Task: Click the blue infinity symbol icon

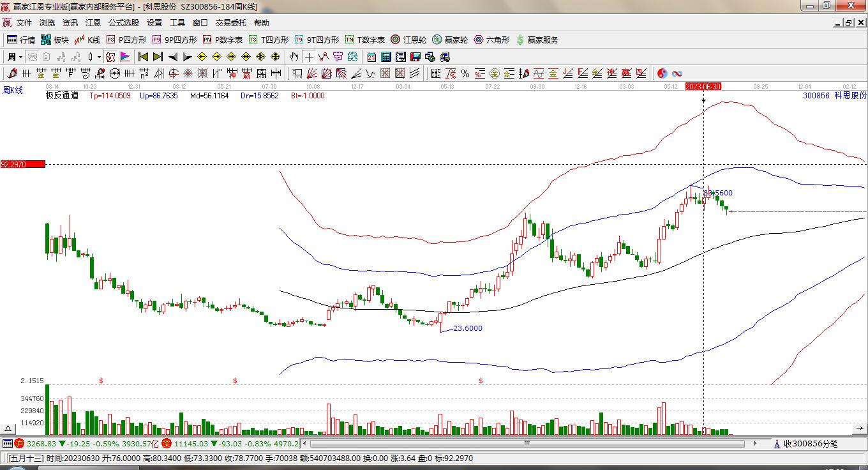Action: (x=677, y=73)
